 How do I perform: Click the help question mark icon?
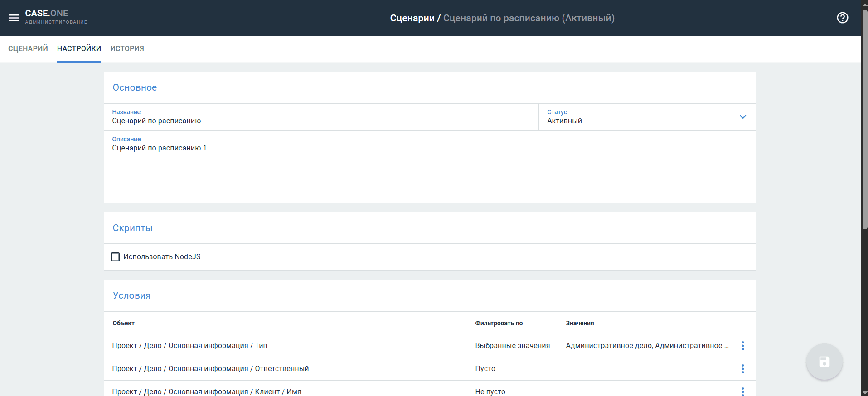pyautogui.click(x=842, y=18)
